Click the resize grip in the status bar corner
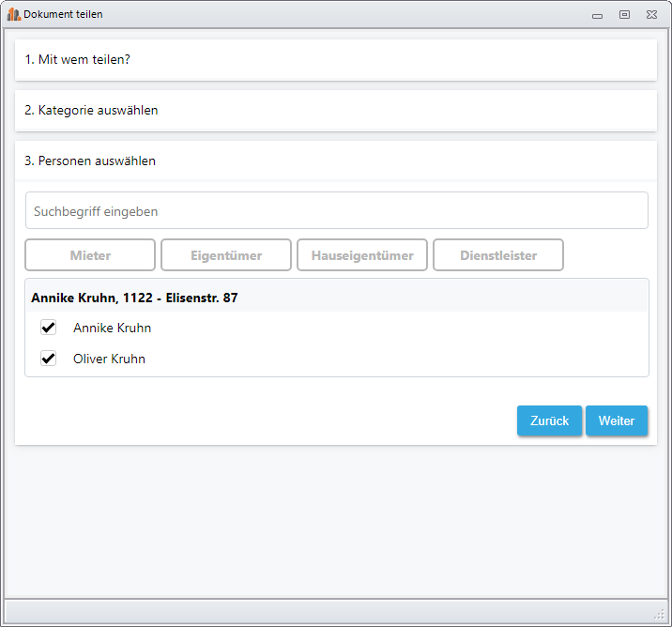Screen dimensions: 672x627 coord(659,615)
